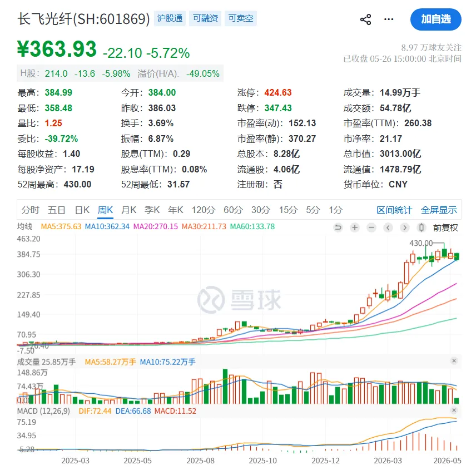Click the H股 price 214.0
Image resolution: width=476 pixels, height=470 pixels.
pyautogui.click(x=56, y=73)
